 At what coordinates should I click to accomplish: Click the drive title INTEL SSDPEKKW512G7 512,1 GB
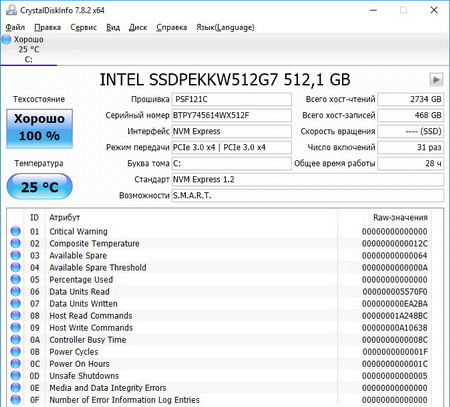pyautogui.click(x=225, y=80)
